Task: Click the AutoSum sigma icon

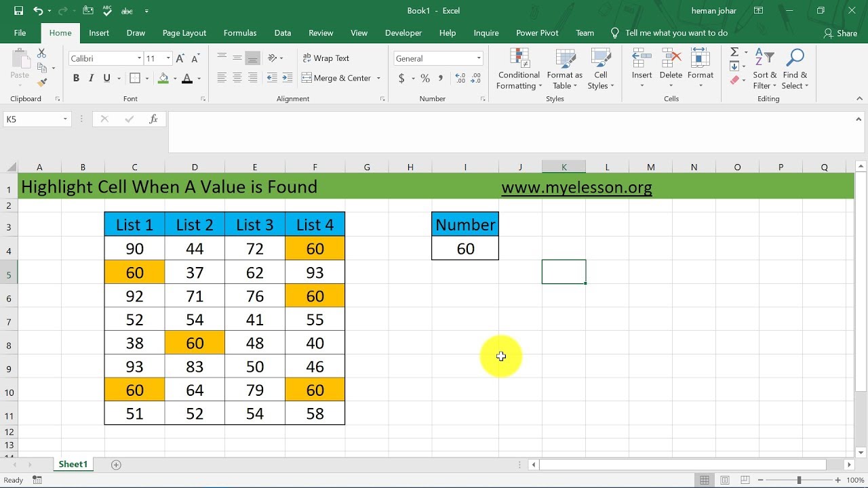Action: coord(734,52)
